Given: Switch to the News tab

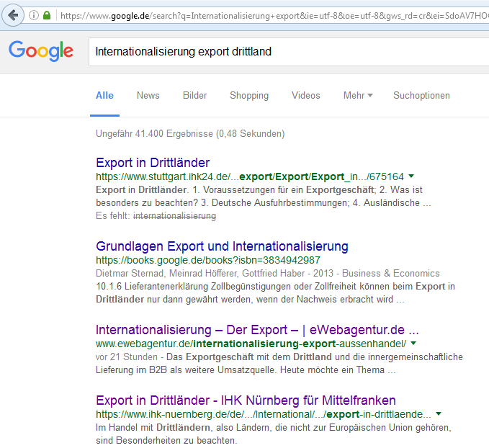Looking at the screenshot, I should pos(148,96).
